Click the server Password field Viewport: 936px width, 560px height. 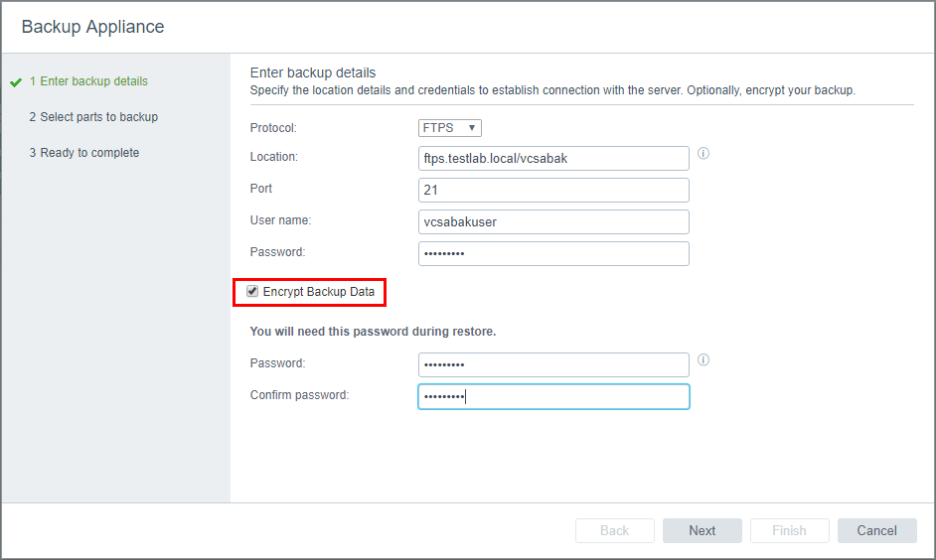point(553,254)
